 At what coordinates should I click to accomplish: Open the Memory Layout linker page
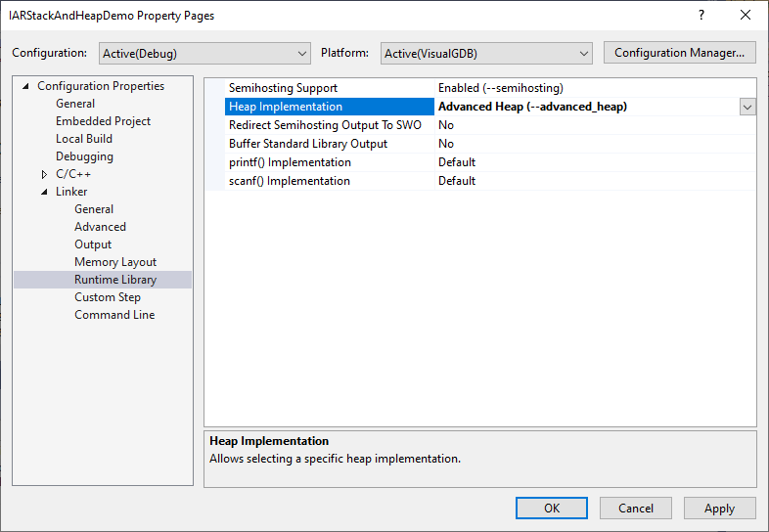point(115,262)
